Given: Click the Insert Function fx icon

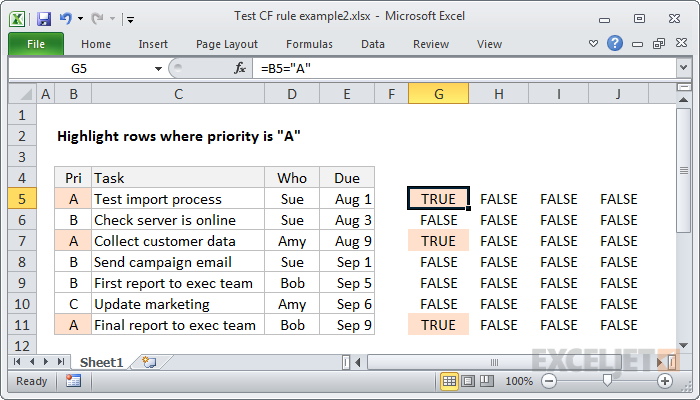Looking at the screenshot, I should 240,68.
